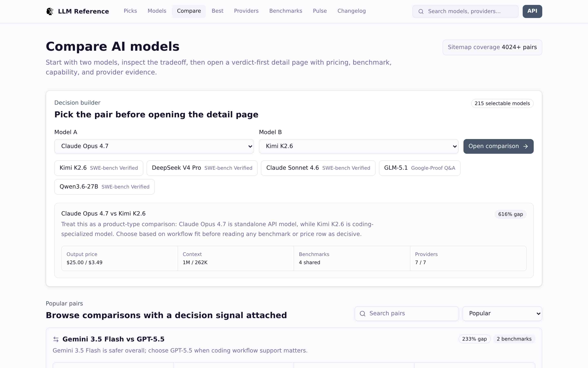Image resolution: width=588 pixels, height=368 pixels.
Task: Focus the Search models, providers field
Action: [465, 11]
